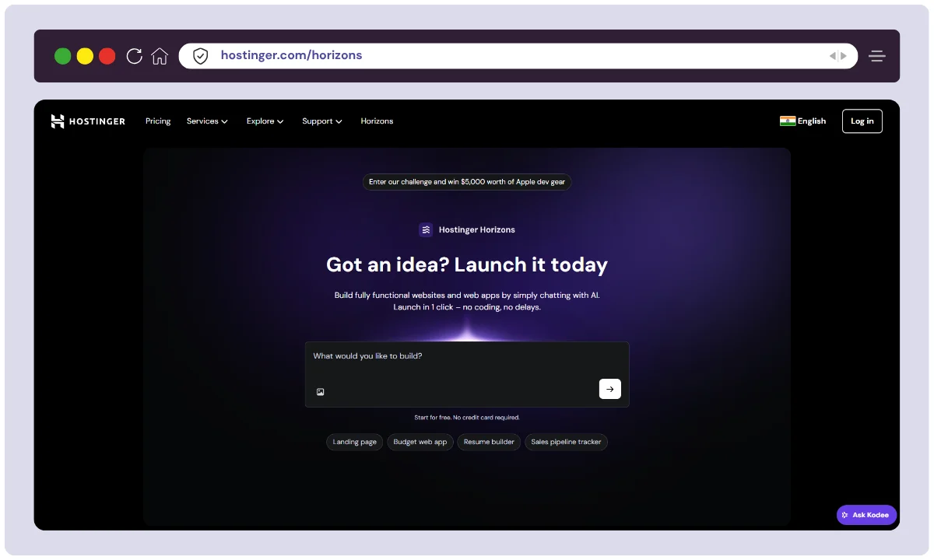
Task: Click the image upload icon in prompt box
Action: [x=320, y=392]
